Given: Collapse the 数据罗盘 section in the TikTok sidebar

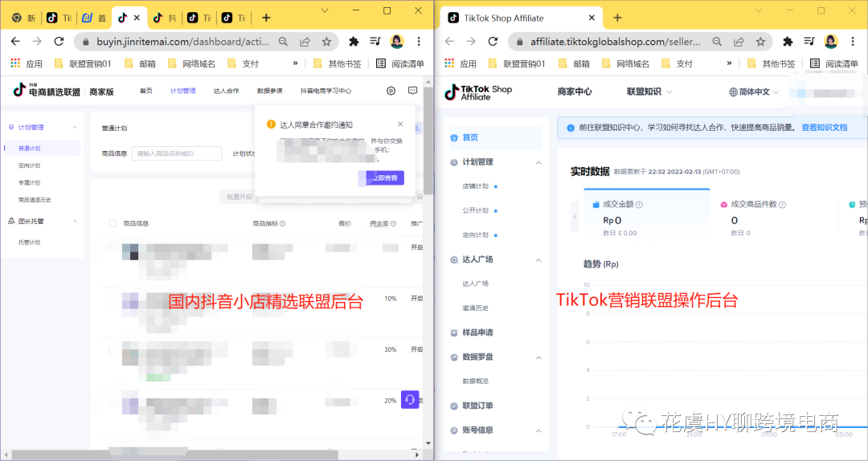Looking at the screenshot, I should 538,357.
